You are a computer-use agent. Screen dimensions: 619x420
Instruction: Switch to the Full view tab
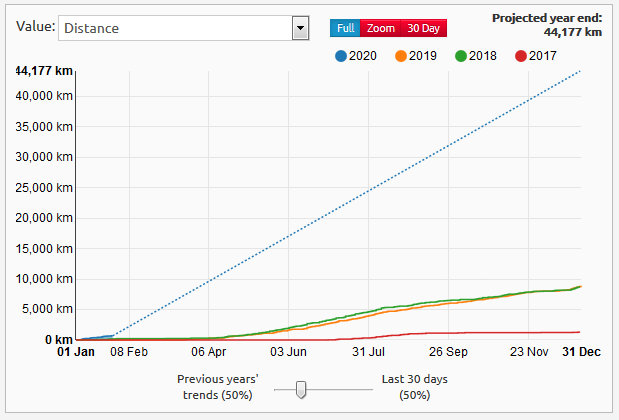[x=345, y=28]
